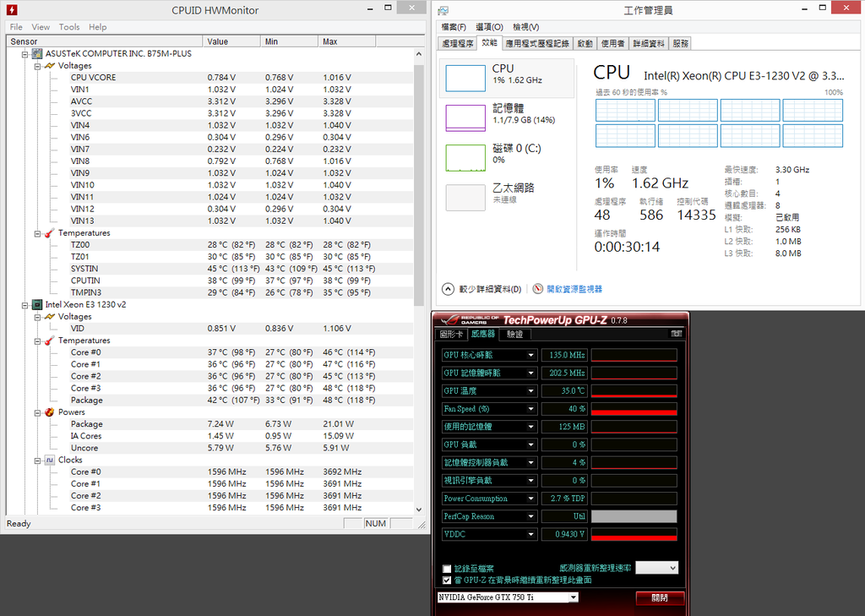Select the CPU usage thumbnail graph
The width and height of the screenshot is (865, 616).
coord(465,78)
